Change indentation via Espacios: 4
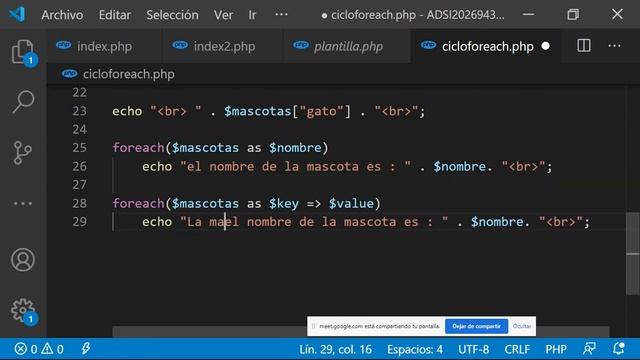The height and width of the screenshot is (360, 640). 415,349
